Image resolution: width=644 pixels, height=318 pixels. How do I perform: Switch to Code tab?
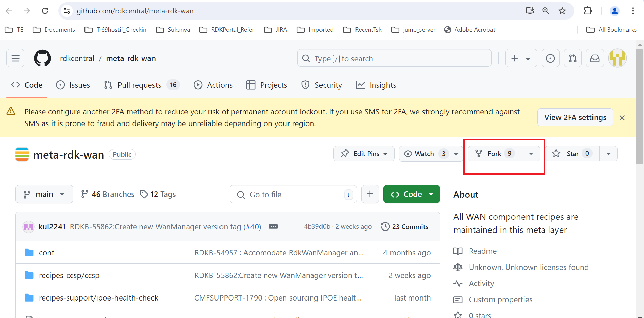point(27,85)
